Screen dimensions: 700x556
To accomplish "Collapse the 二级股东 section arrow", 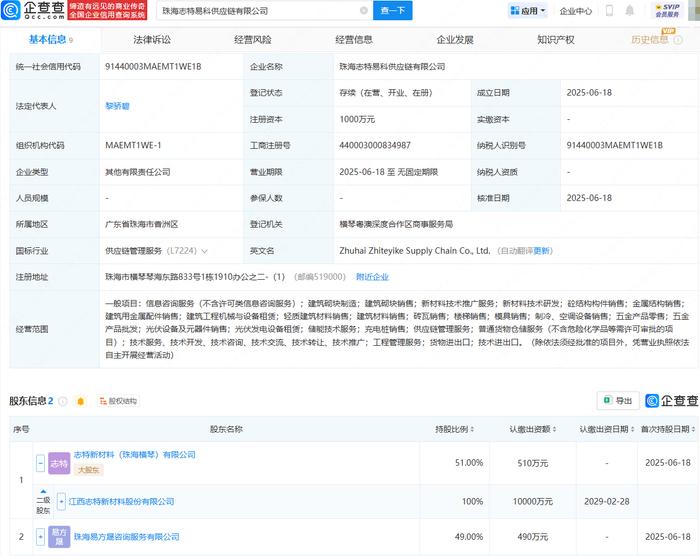I will click(43, 492).
